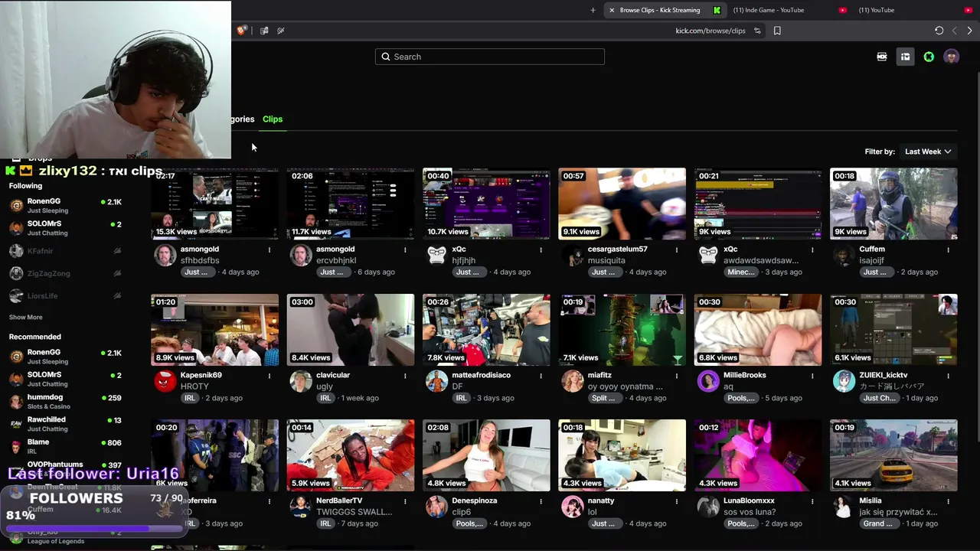Play ZUIEKI_kicktv clip with 6.1K views
Image resolution: width=980 pixels, height=551 pixels.
893,330
